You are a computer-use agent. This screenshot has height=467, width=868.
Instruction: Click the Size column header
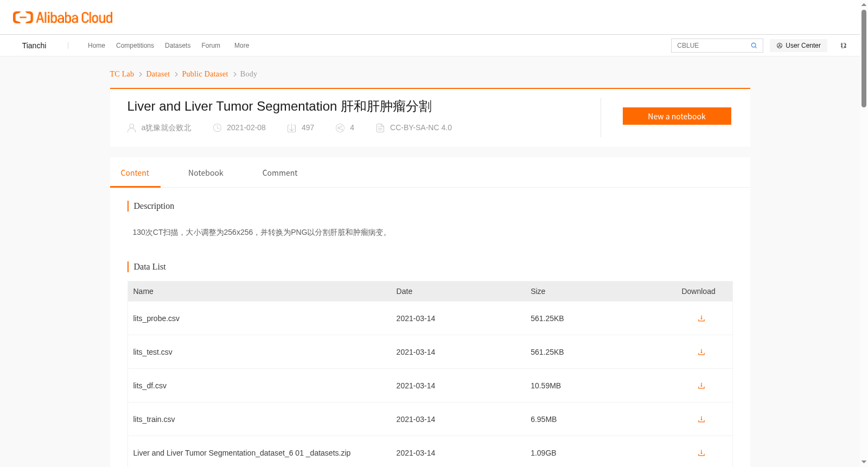538,291
